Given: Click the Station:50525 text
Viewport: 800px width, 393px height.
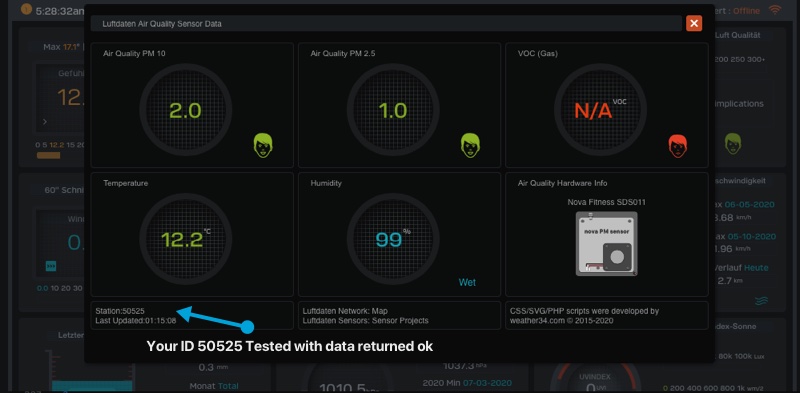Looking at the screenshot, I should coord(120,311).
